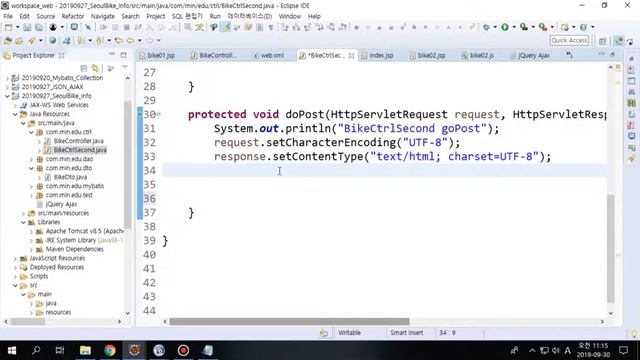The height and width of the screenshot is (360, 640).
Task: Switch to the Java EE perspective icon
Action: click(x=619, y=41)
